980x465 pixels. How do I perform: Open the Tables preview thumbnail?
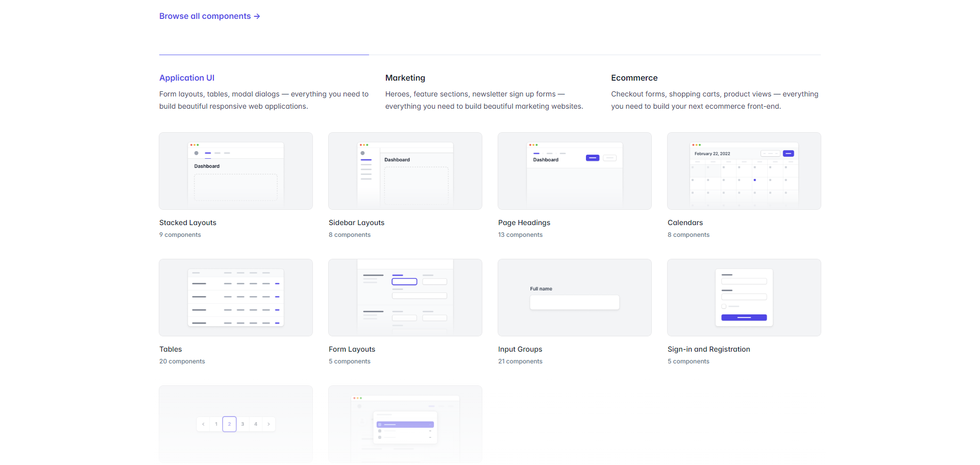coord(236,298)
